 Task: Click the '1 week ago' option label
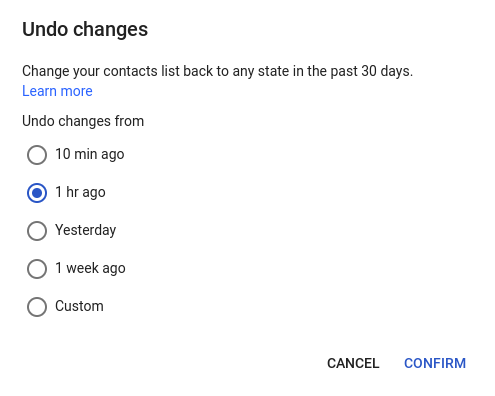pos(90,269)
